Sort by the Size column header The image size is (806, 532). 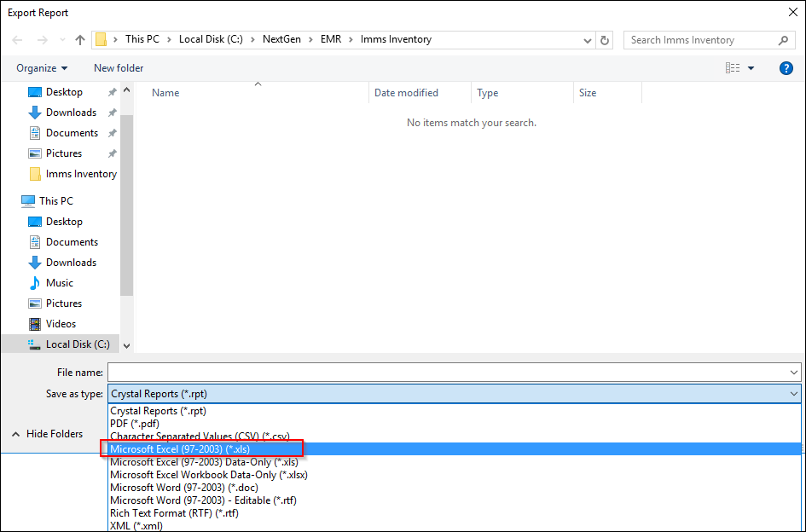point(588,93)
